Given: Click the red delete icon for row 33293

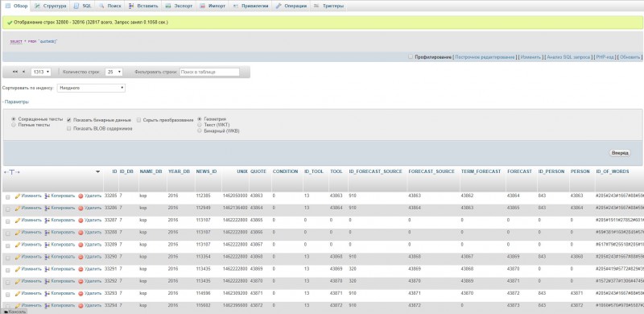Looking at the screenshot, I should [x=81, y=294].
